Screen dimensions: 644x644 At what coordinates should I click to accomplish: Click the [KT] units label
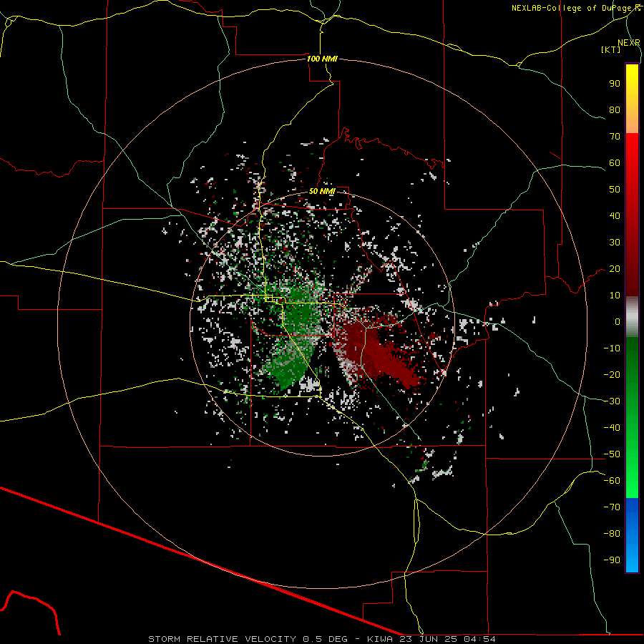point(611,49)
